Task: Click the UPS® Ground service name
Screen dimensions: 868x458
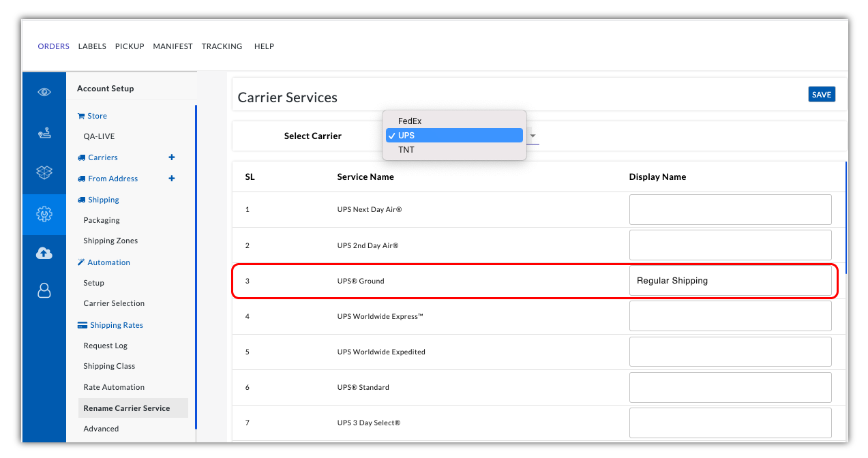Action: pyautogui.click(x=361, y=281)
